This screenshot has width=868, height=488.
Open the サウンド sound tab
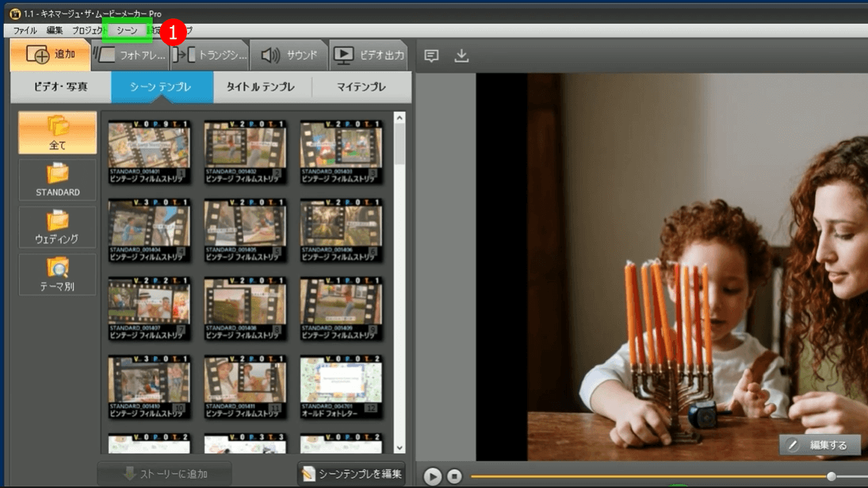[x=289, y=56]
